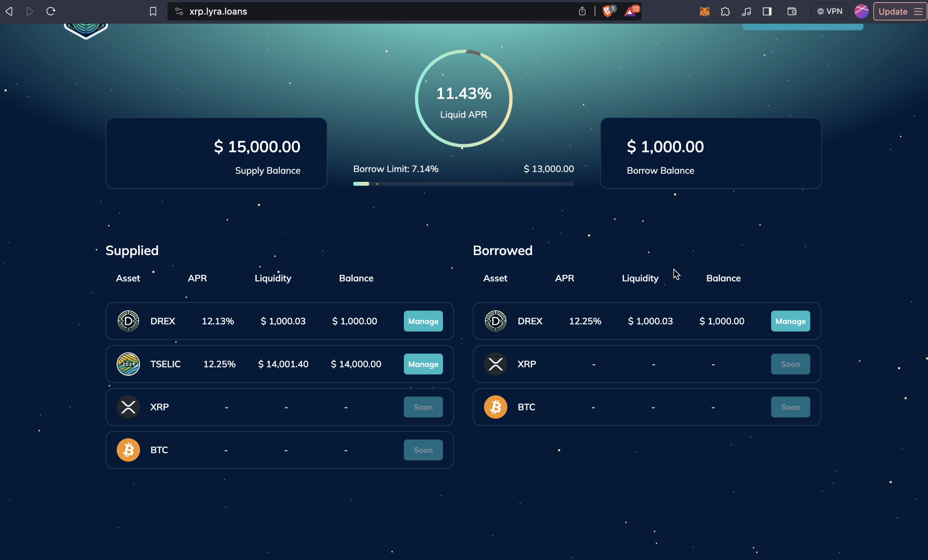Click Soon on borrowed BTC row
Image resolution: width=928 pixels, height=560 pixels.
[790, 407]
